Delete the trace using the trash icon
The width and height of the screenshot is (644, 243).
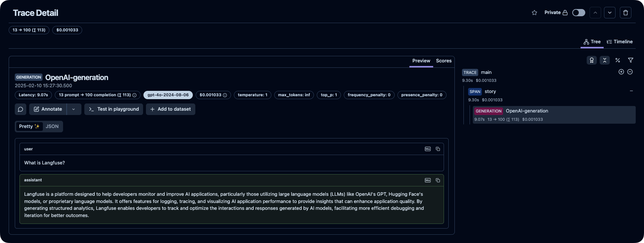pos(625,13)
